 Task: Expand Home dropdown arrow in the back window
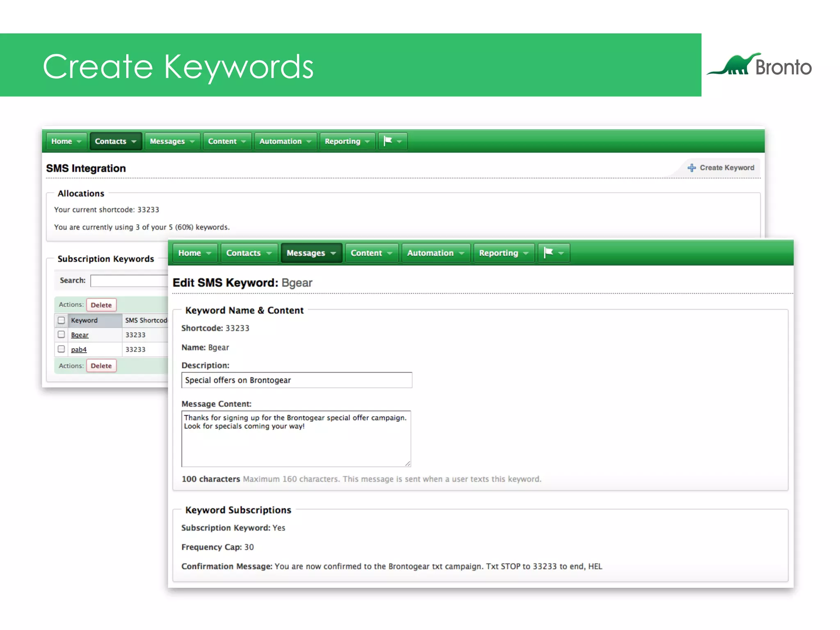79,142
